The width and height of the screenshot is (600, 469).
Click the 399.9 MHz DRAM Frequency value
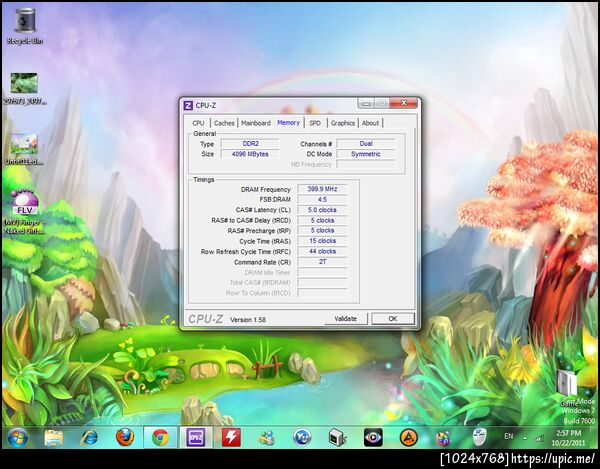[x=322, y=189]
